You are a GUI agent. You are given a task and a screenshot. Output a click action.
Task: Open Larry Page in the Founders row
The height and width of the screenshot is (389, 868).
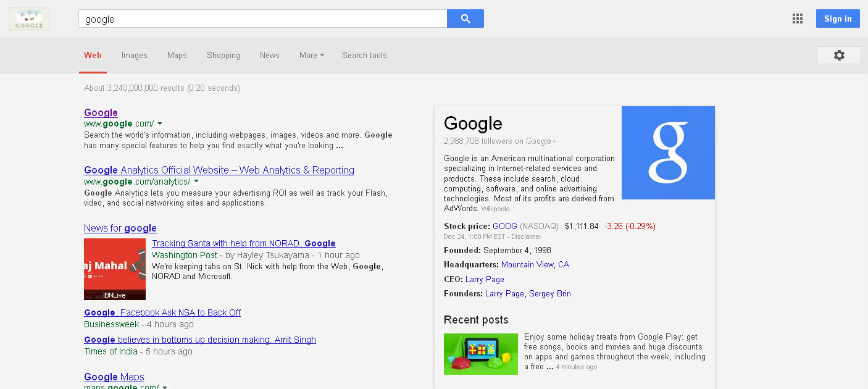tap(504, 293)
